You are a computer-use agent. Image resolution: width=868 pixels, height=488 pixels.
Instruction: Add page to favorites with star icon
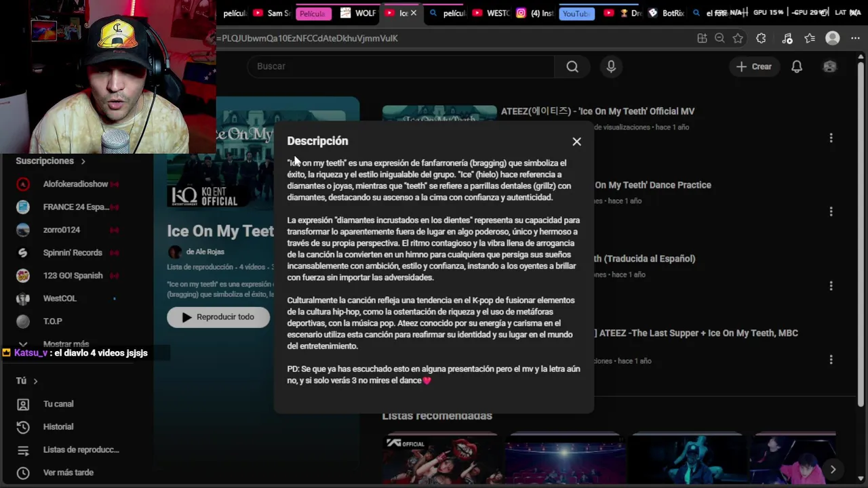point(738,39)
